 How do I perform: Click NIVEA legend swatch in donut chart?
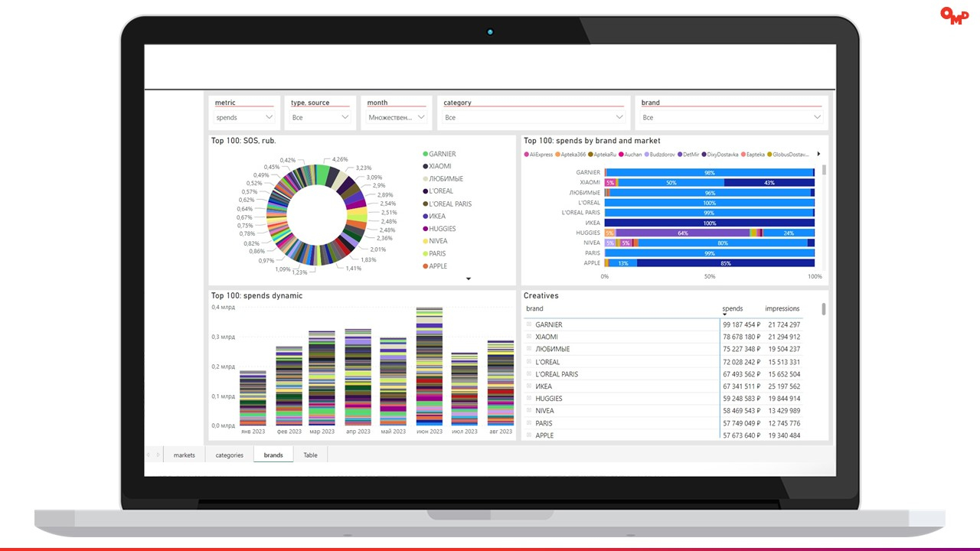click(x=425, y=241)
